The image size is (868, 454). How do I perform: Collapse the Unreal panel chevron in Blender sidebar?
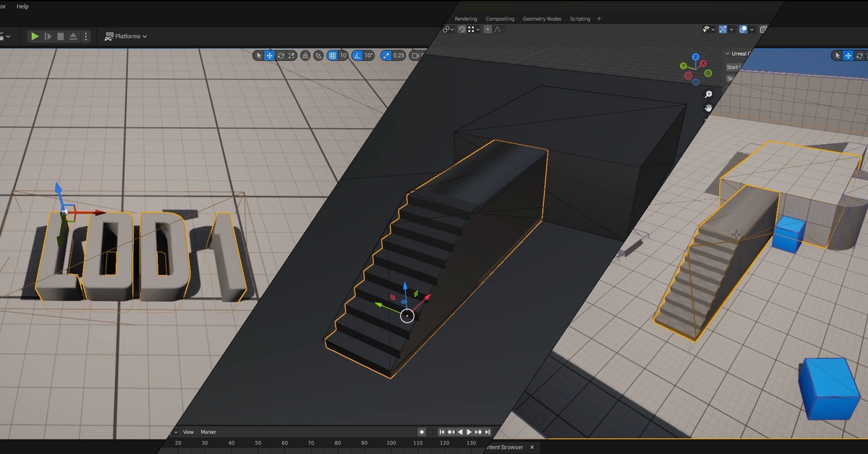728,54
